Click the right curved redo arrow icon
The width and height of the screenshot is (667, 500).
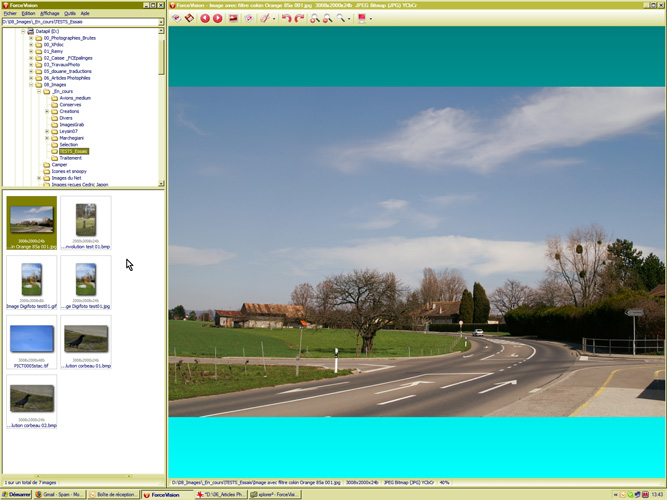click(299, 18)
